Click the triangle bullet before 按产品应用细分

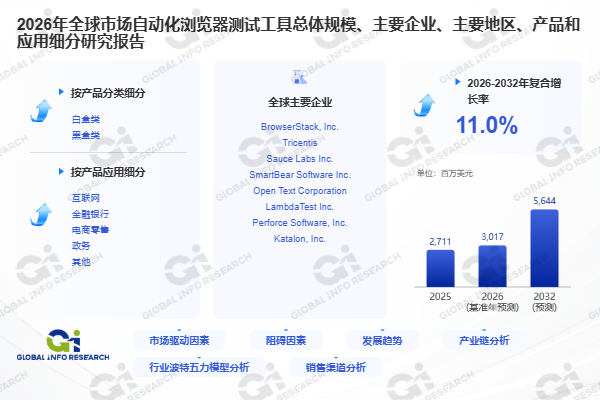pyautogui.click(x=61, y=171)
